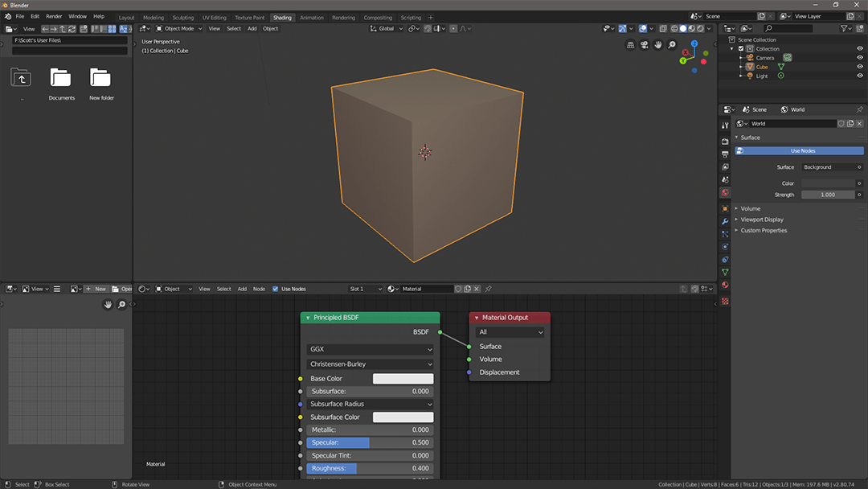Click the Base Color swatch

tap(403, 379)
